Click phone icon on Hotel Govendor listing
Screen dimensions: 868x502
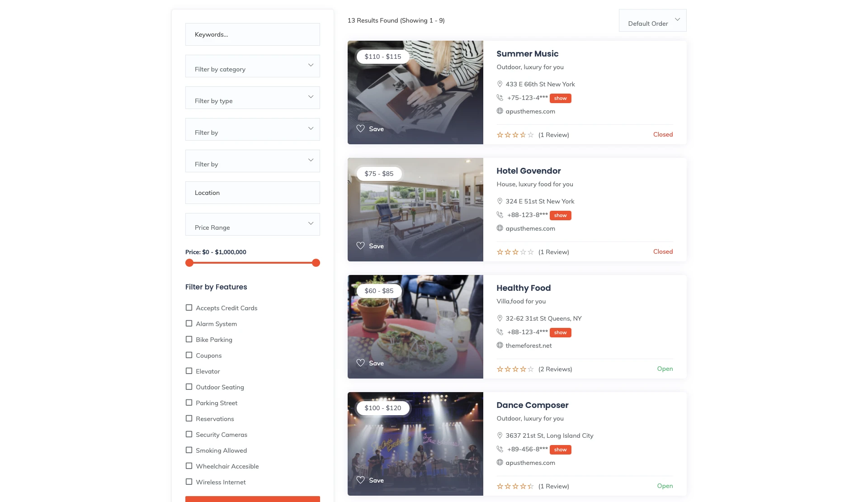click(x=500, y=215)
